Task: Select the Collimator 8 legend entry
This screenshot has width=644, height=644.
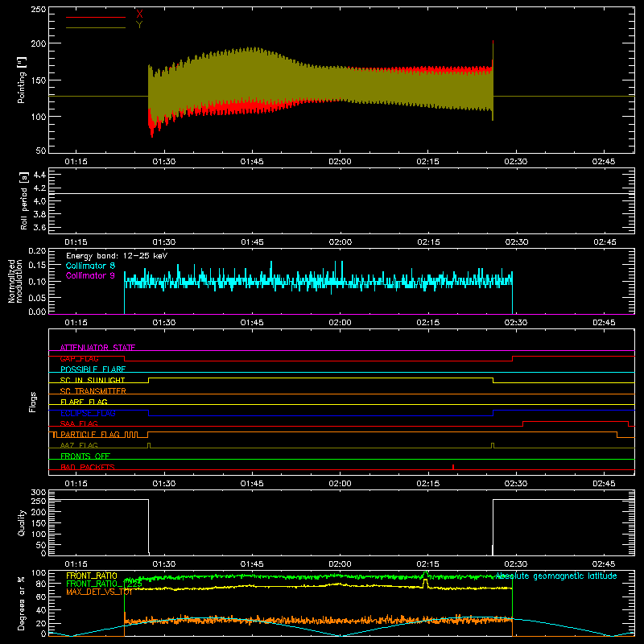Action: point(90,266)
